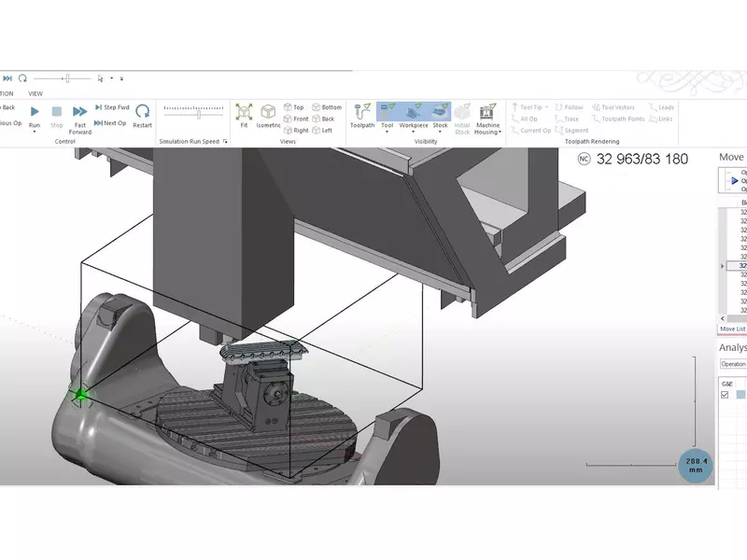Image resolution: width=747 pixels, height=560 pixels.
Task: Switch to the Move List tab
Action: click(731, 329)
